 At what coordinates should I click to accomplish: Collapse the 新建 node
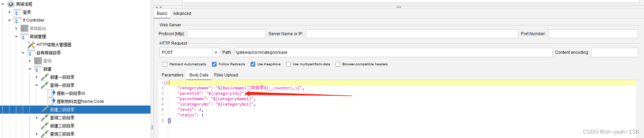(30, 69)
